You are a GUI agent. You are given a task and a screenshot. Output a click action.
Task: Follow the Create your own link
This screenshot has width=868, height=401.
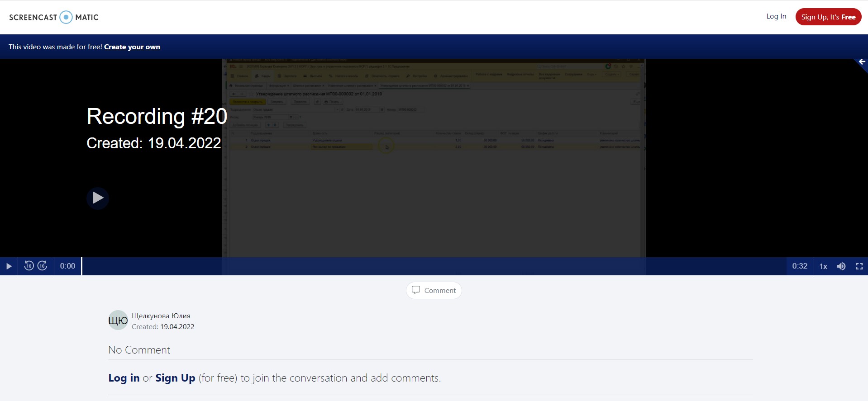click(x=132, y=47)
